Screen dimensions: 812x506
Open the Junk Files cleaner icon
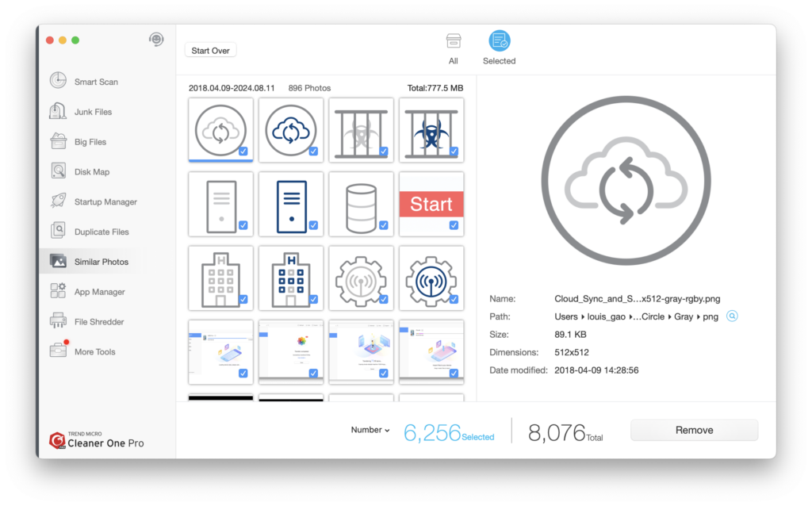coord(59,112)
